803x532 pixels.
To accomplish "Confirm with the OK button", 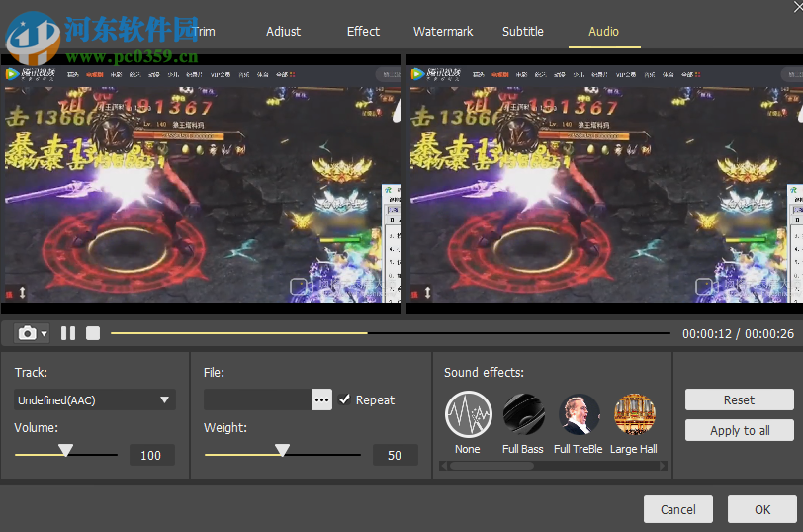I will click(x=762, y=509).
